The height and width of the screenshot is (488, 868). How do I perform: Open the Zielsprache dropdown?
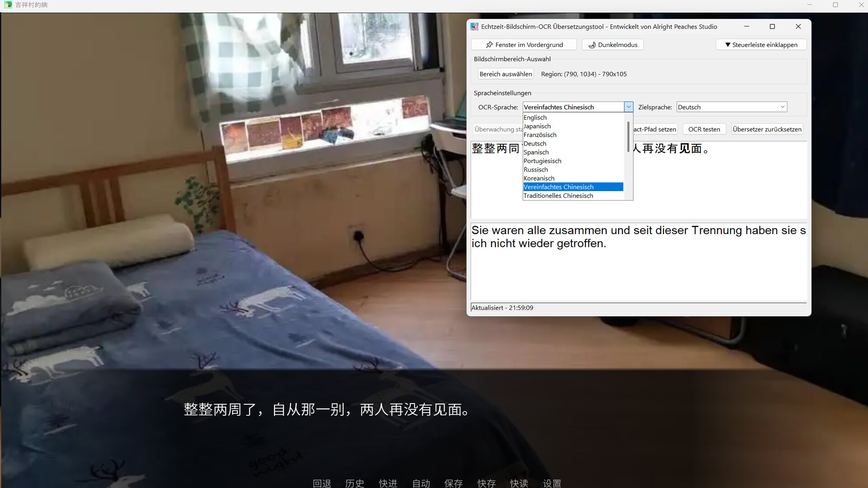783,107
